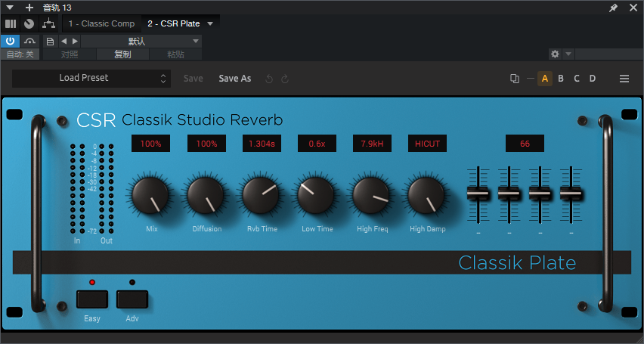Click the redo arrow
Viewport: 644px width, 344px height.
pyautogui.click(x=285, y=79)
